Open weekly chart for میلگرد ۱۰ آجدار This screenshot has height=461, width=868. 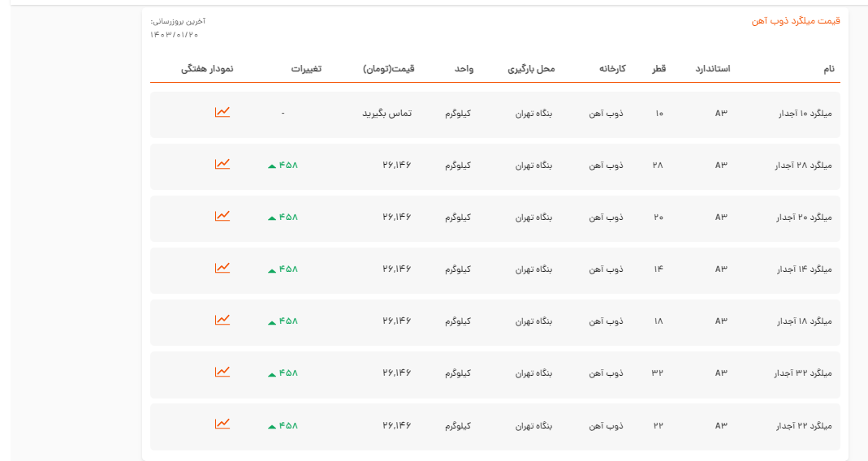[222, 112]
